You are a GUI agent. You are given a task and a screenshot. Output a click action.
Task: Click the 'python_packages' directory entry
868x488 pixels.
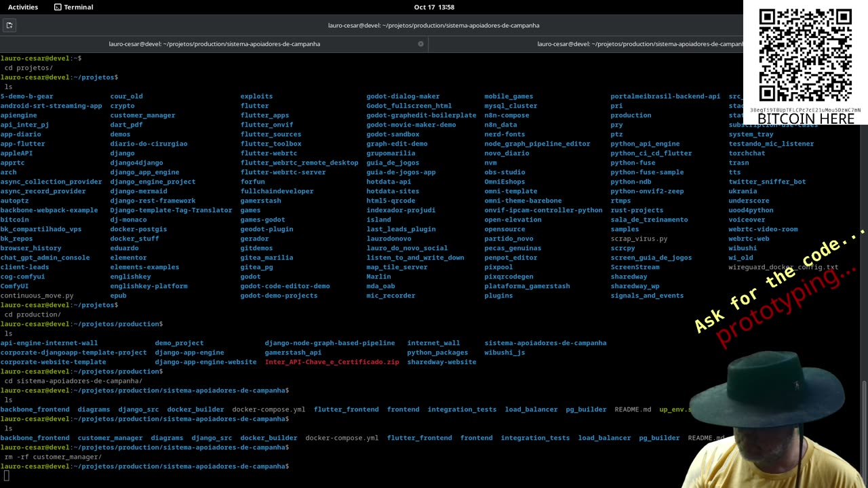(x=437, y=352)
